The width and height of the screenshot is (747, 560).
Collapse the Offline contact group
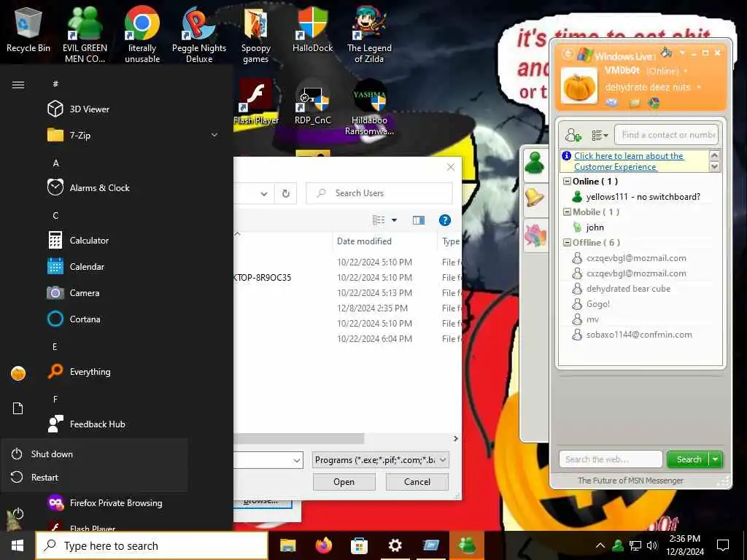pos(566,242)
